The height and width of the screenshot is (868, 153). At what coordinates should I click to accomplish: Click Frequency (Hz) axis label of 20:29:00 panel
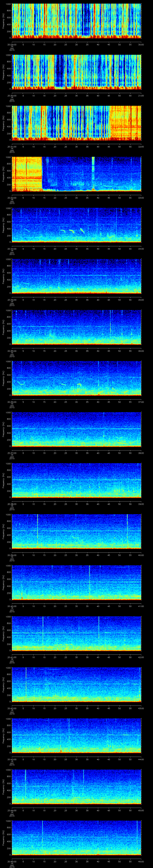(3, 21)
